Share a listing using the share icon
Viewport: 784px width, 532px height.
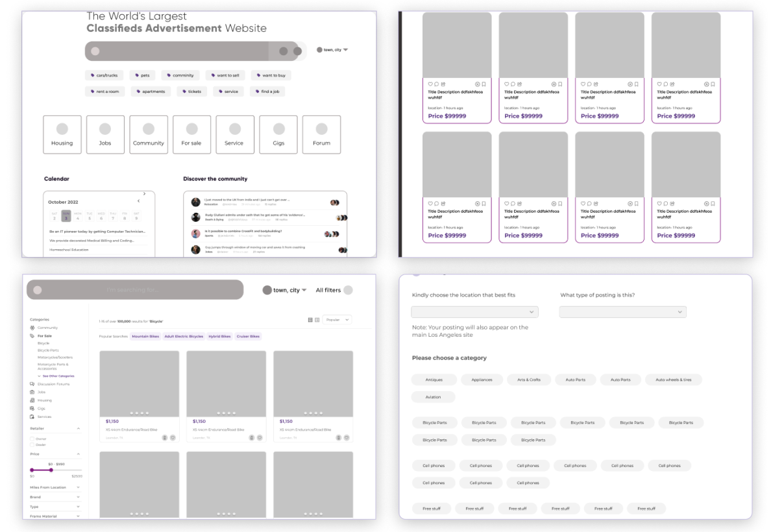(443, 84)
